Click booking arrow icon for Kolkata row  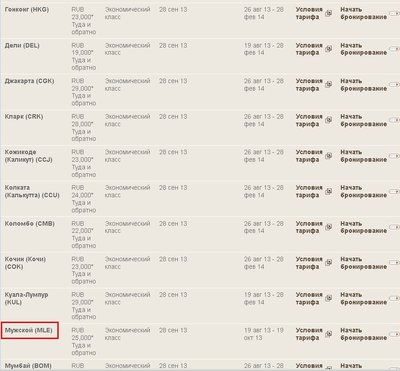coord(394,192)
